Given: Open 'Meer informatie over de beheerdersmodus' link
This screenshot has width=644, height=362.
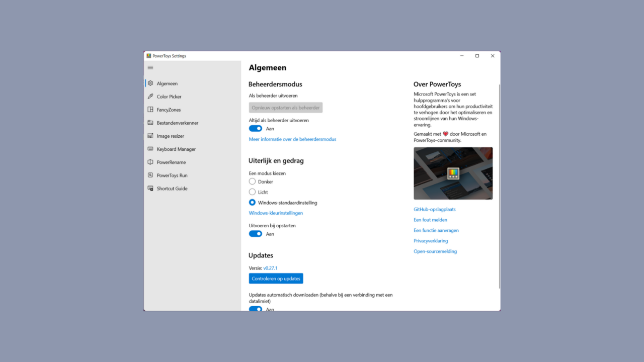Looking at the screenshot, I should pyautogui.click(x=292, y=139).
